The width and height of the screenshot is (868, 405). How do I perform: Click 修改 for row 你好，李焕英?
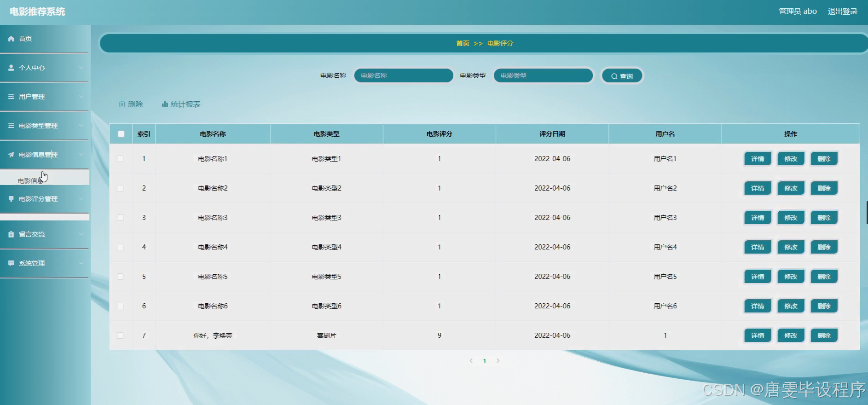(x=791, y=336)
